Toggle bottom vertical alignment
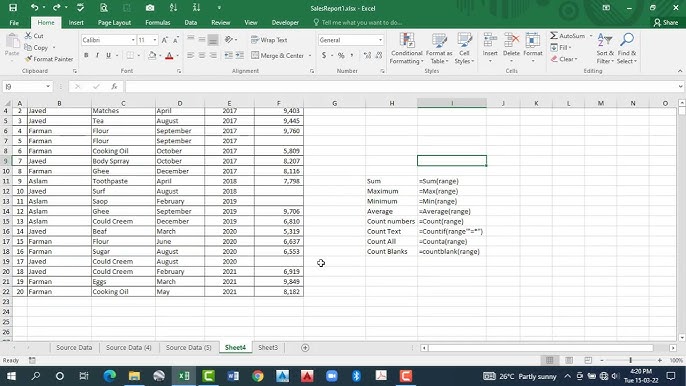The height and width of the screenshot is (386, 686). coord(213,40)
